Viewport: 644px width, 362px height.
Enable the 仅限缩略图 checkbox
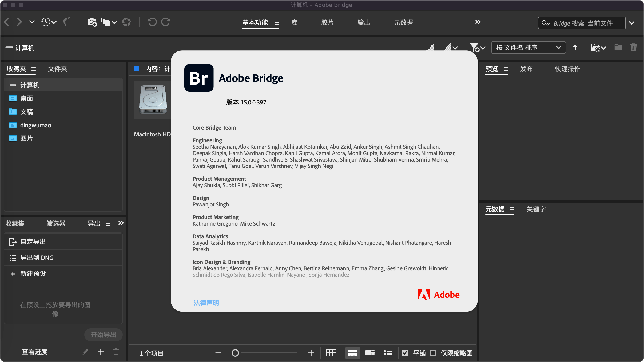pos(433,353)
